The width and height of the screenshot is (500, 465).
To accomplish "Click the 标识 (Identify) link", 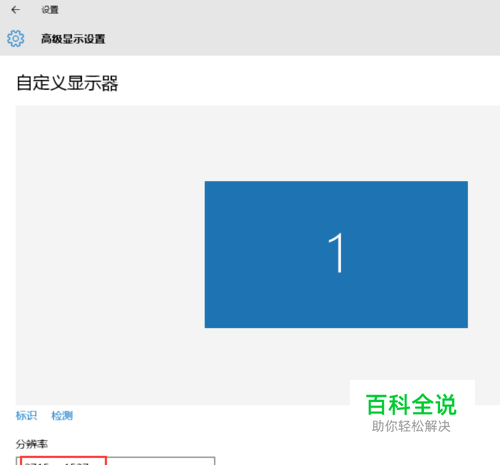I will tap(26, 415).
